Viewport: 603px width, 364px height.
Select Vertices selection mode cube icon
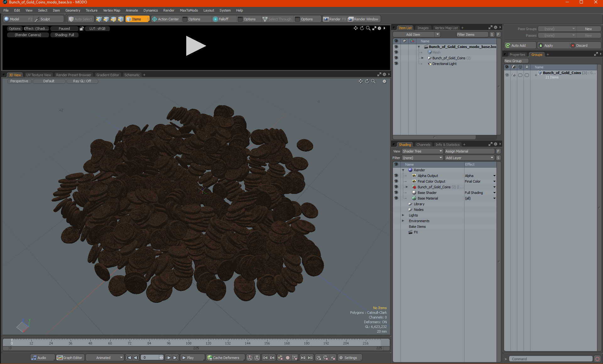pos(99,19)
